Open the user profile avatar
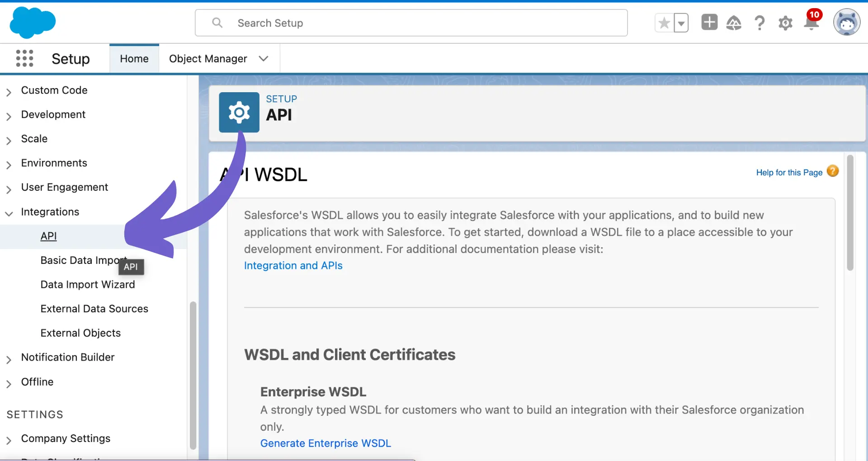This screenshot has height=461, width=868. pos(847,22)
